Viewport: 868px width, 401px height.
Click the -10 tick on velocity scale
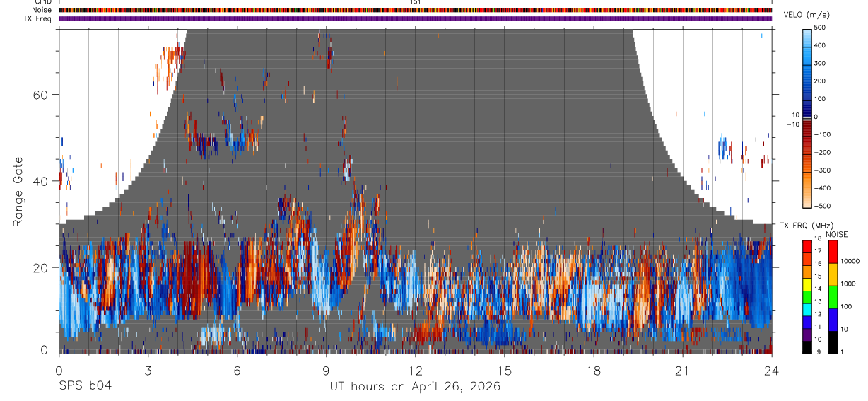click(794, 124)
